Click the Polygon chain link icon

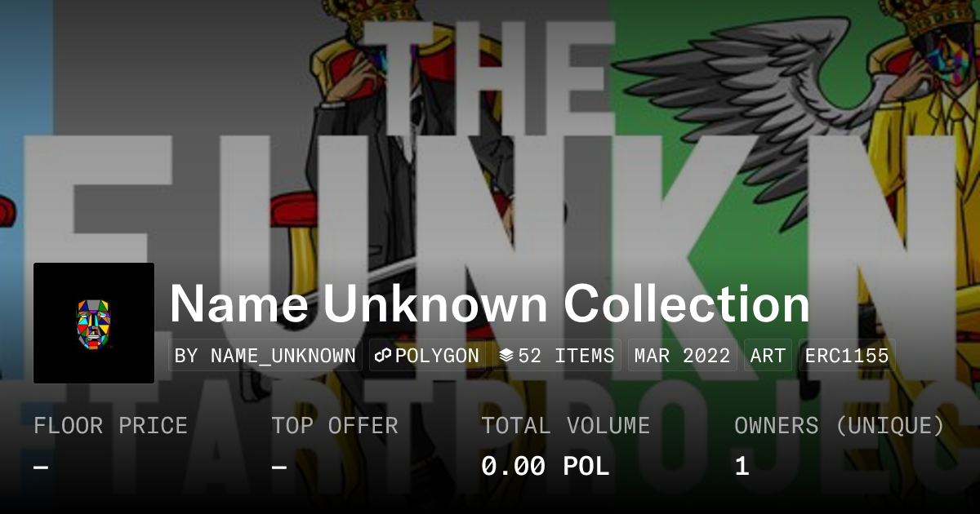383,356
